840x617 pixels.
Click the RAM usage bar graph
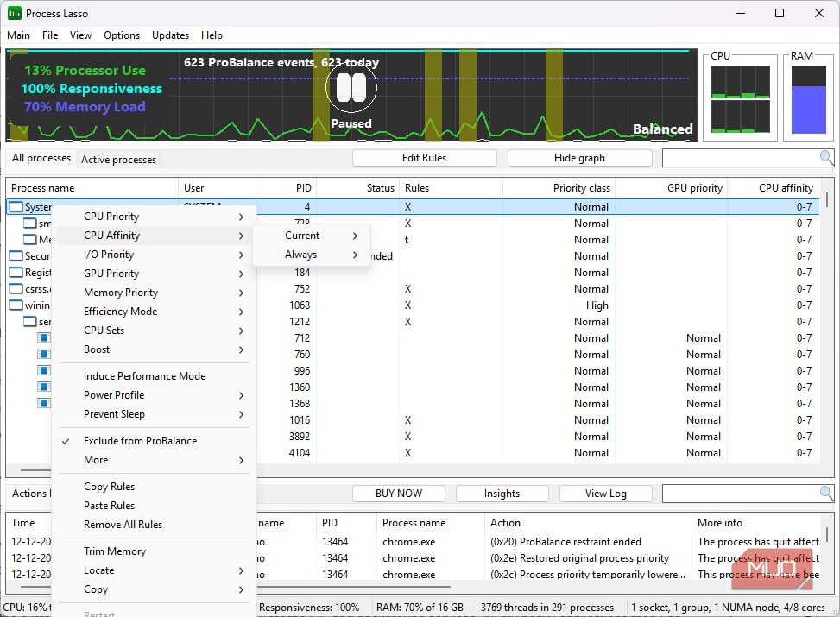pos(808,99)
